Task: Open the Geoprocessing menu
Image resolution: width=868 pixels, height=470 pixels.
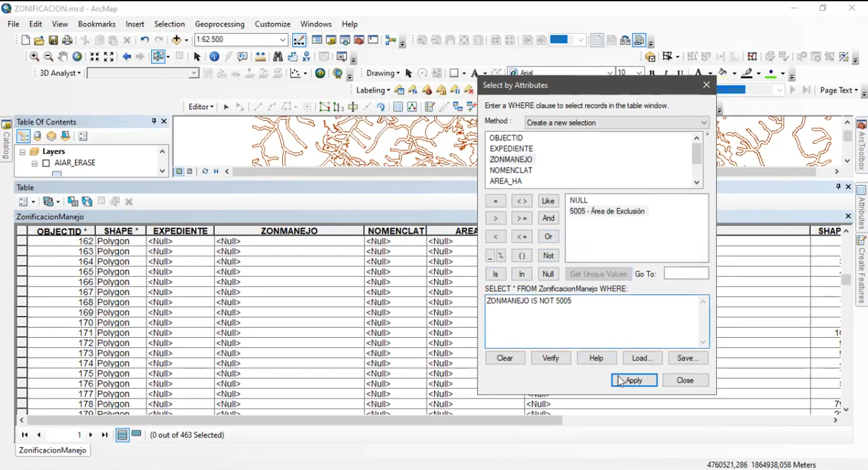Action: [x=220, y=24]
